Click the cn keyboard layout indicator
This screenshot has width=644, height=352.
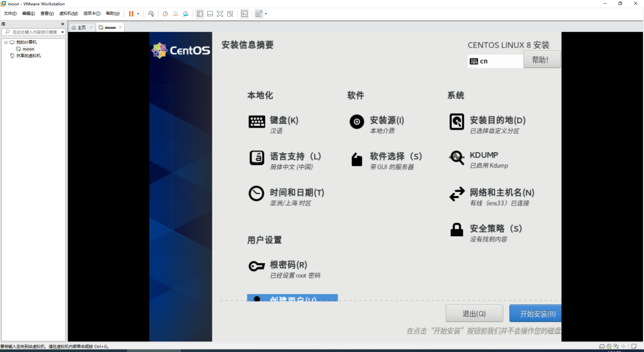coord(496,61)
